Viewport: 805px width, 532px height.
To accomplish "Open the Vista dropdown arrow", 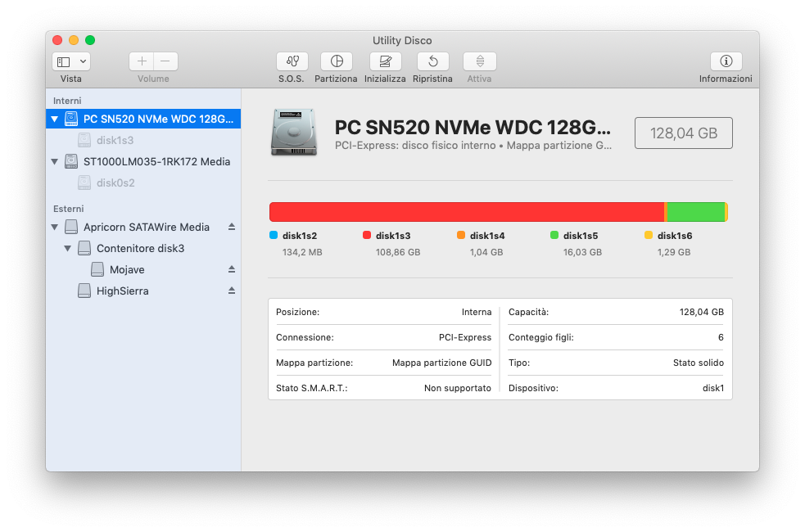I will pyautogui.click(x=84, y=61).
